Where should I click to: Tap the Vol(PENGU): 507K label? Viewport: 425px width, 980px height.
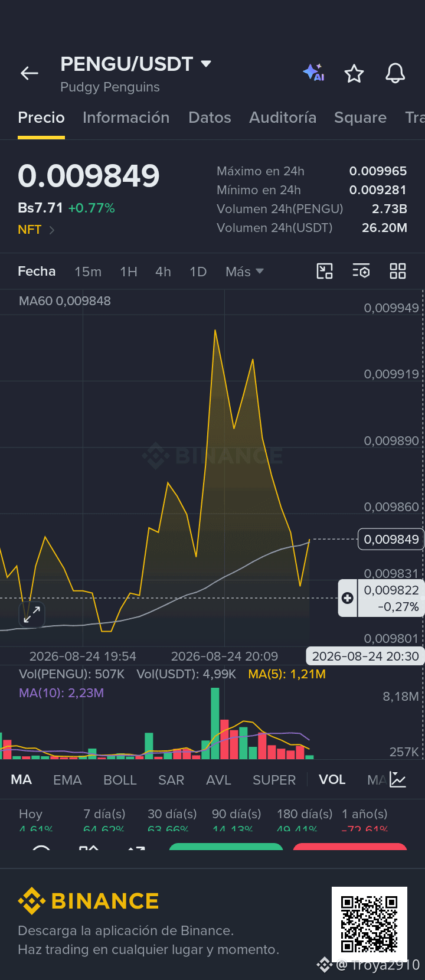point(71,674)
